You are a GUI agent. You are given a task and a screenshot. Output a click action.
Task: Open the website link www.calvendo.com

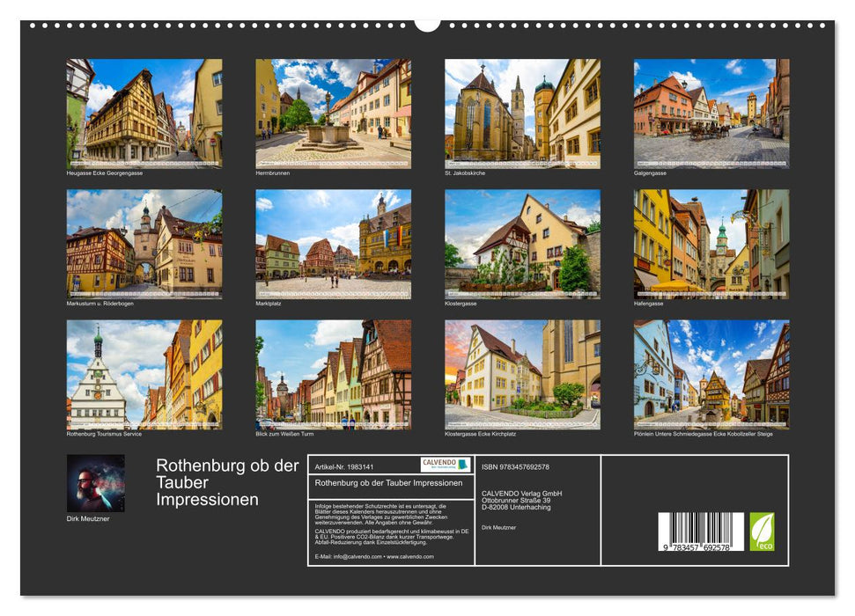coord(409,557)
